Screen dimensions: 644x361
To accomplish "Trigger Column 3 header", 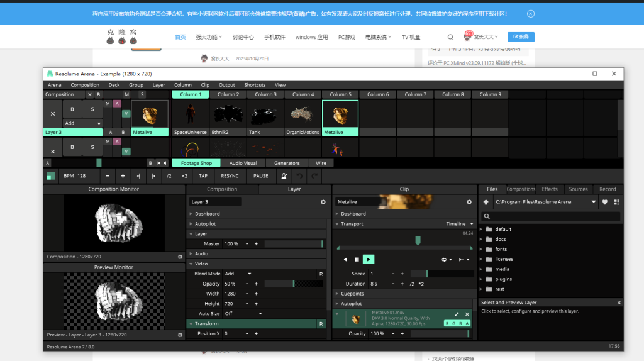I will click(x=266, y=94).
